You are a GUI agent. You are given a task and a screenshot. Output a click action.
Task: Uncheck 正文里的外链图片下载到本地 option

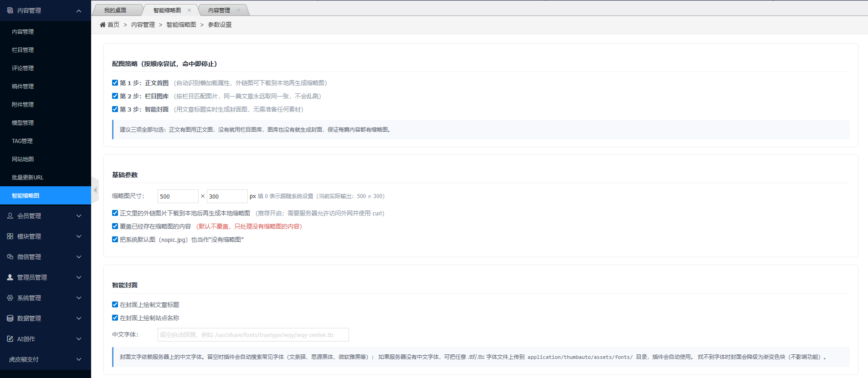[115, 213]
